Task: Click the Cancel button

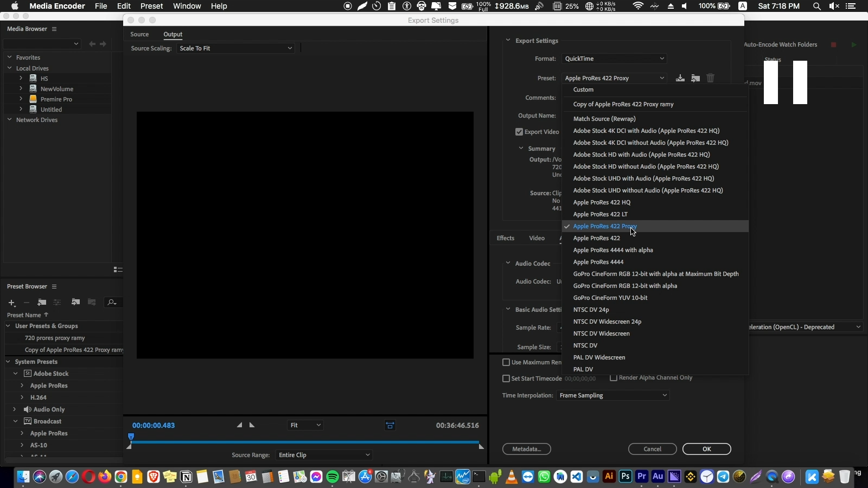Action: pyautogui.click(x=653, y=449)
